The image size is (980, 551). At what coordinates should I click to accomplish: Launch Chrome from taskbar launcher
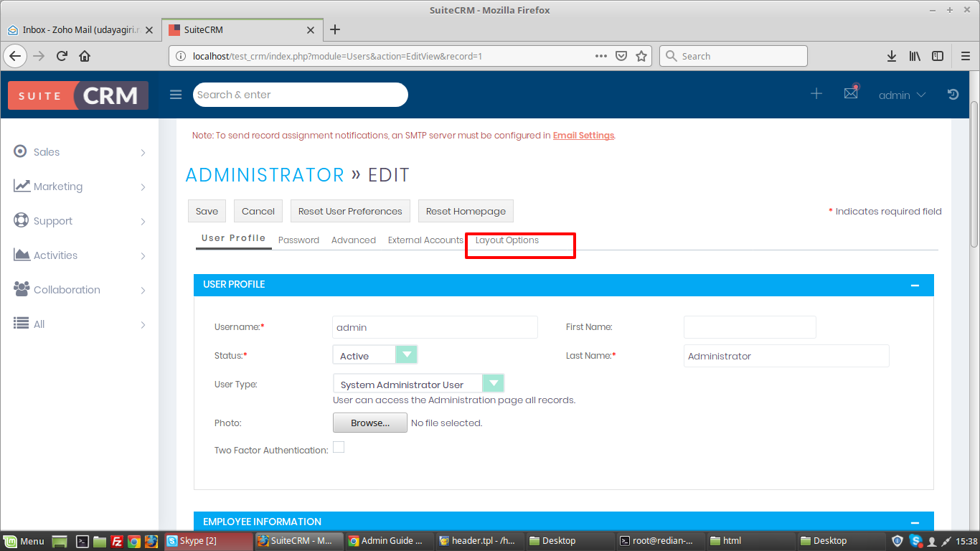pyautogui.click(x=134, y=541)
